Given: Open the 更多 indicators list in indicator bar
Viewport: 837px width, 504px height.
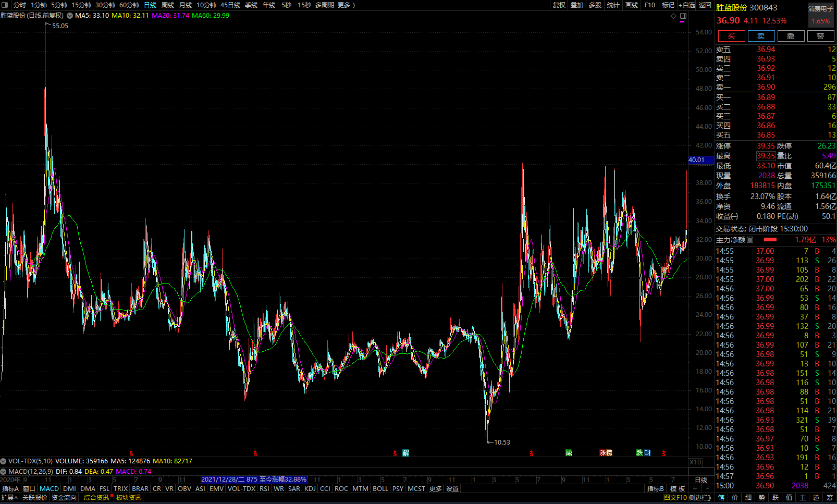Looking at the screenshot, I should pos(436,489).
